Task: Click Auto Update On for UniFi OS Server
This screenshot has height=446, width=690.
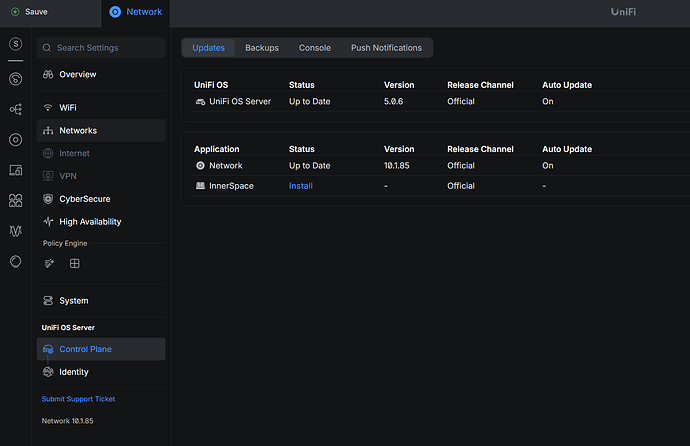Action: 548,102
